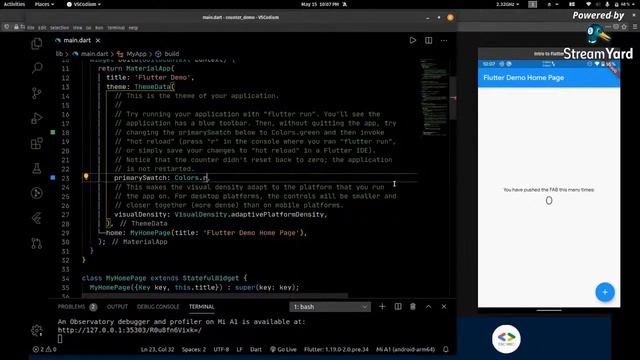This screenshot has width=640, height=360.
Task: Create a new terminal with plus icon
Action: tap(382, 307)
